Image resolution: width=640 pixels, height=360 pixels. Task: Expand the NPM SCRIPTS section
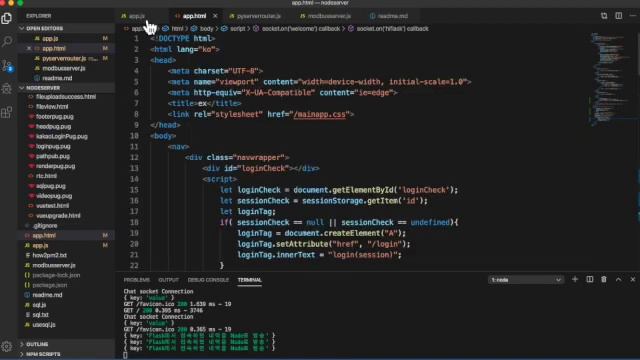[66, 354]
